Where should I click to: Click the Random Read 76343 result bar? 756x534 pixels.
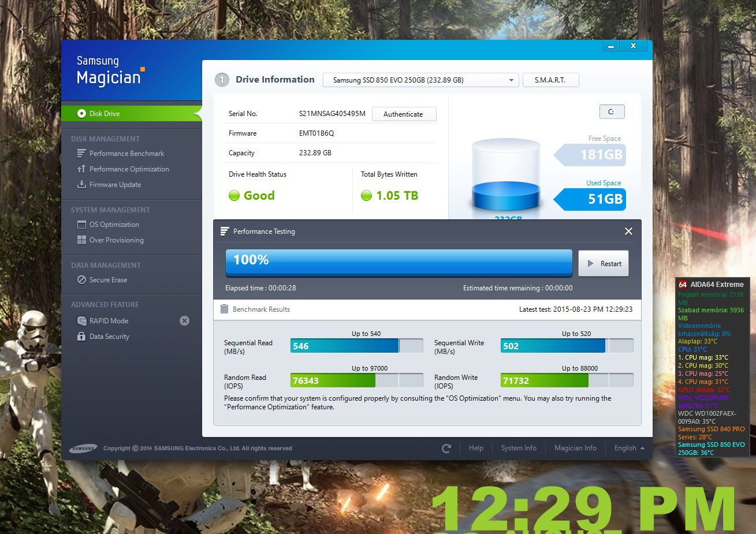pyautogui.click(x=356, y=380)
